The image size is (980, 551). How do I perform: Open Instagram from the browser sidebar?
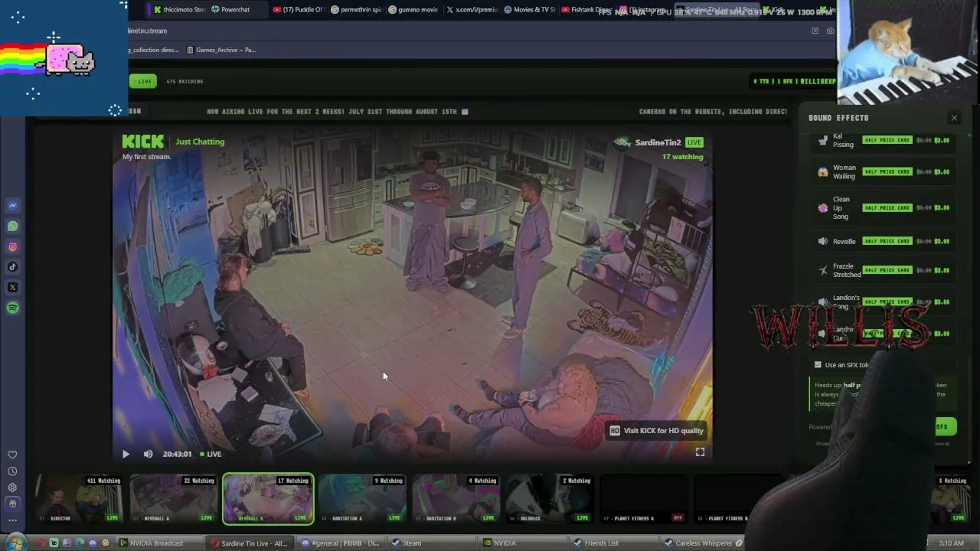pyautogui.click(x=12, y=246)
